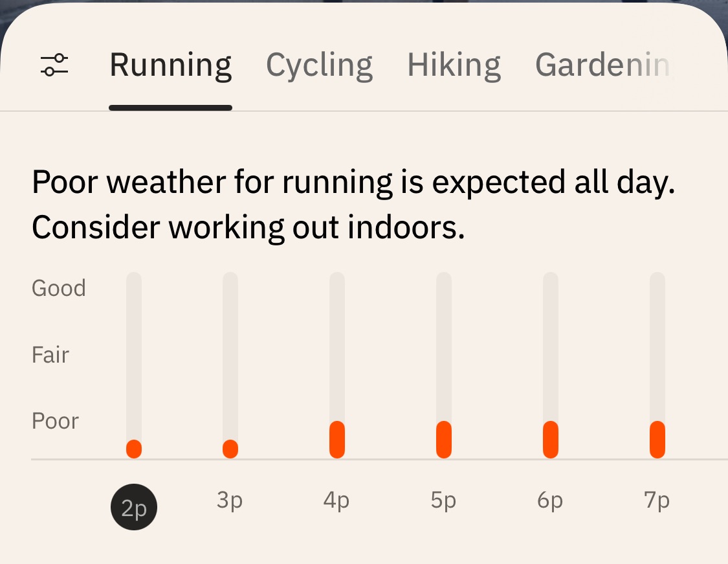728x564 pixels.
Task: Select the 4p hour label
Action: pyautogui.click(x=336, y=501)
